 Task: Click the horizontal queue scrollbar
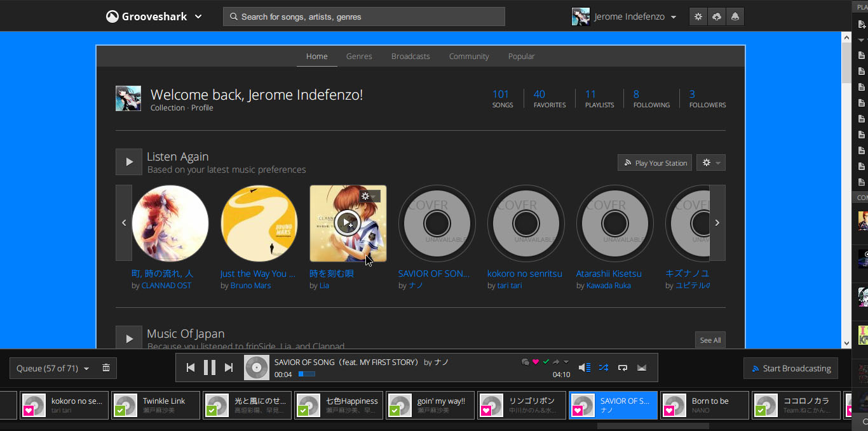(x=653, y=425)
